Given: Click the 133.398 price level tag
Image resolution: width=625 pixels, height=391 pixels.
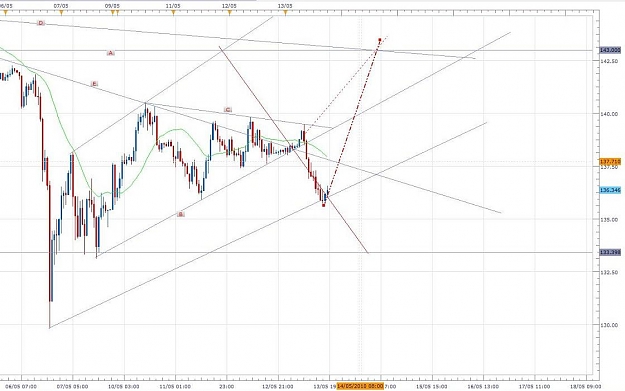Looking at the screenshot, I should point(610,252).
